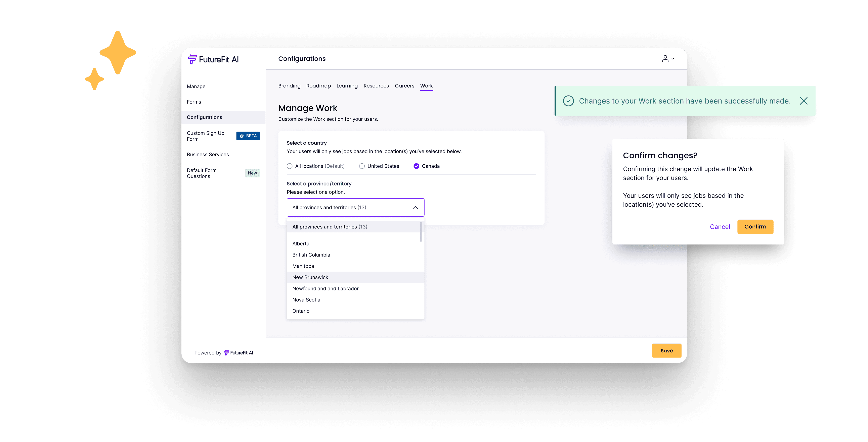Click Cancel in the Confirm changes dialog
The height and width of the screenshot is (442, 868).
coord(720,227)
